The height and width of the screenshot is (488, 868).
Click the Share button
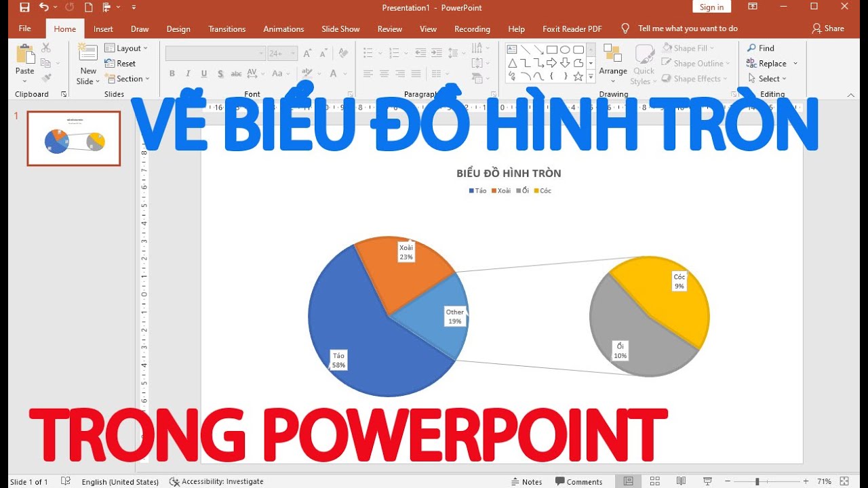828,28
